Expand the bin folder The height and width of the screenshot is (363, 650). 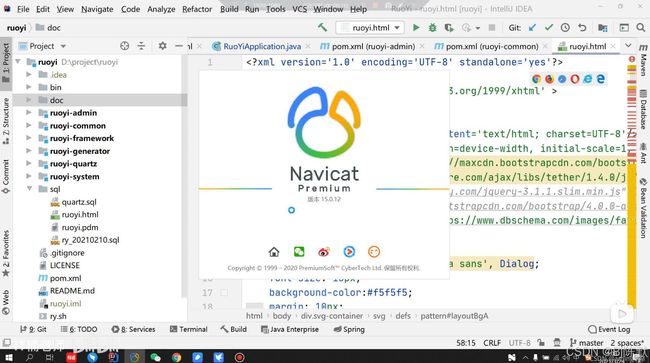point(29,87)
